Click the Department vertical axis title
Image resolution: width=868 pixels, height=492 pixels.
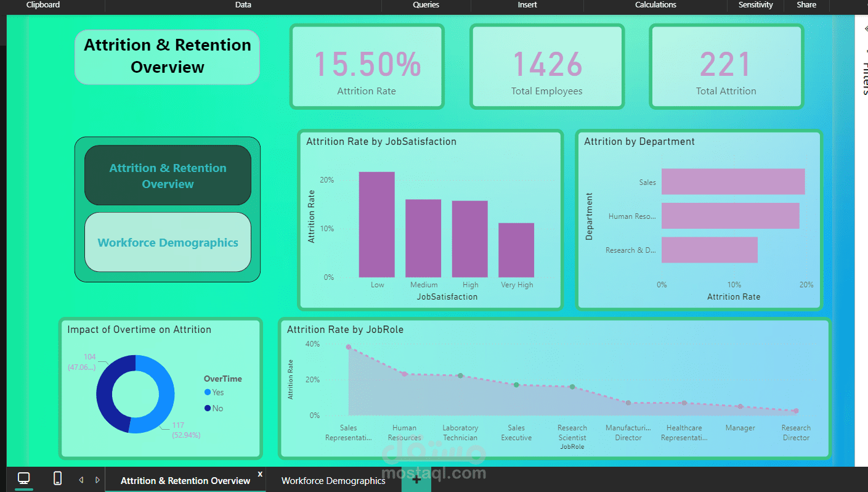coord(589,216)
